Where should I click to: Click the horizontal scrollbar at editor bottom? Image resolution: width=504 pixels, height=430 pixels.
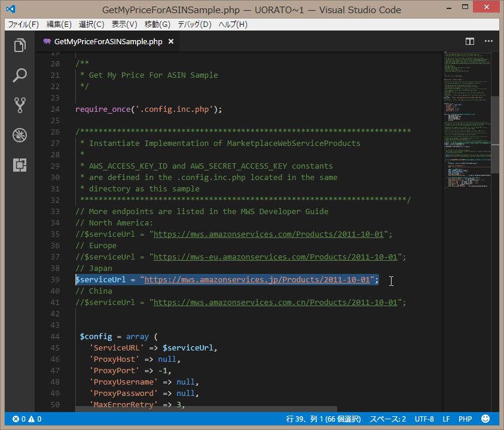(206, 408)
